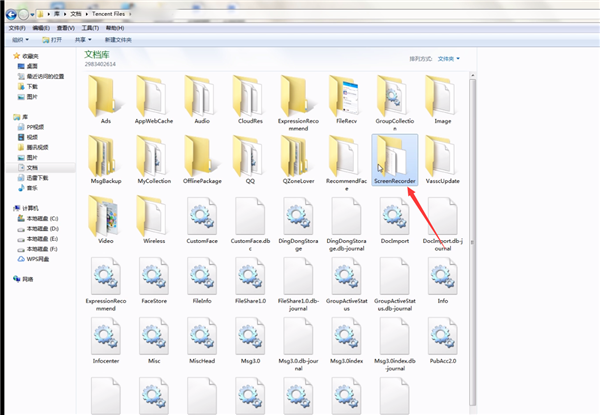Image resolution: width=600 pixels, height=415 pixels.
Task: Select WPS网盘 in the sidebar
Action: point(33,259)
